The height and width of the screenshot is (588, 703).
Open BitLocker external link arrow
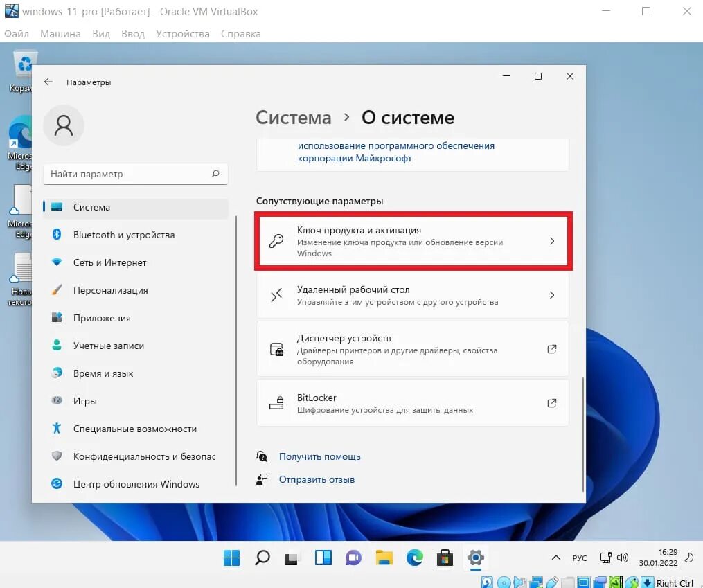(x=552, y=403)
